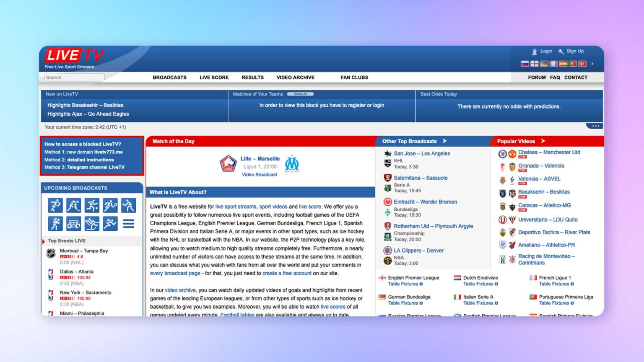Open Salernitana – Sassuolo broadcast
Viewport: 644px width, 362px height.
[421, 178]
